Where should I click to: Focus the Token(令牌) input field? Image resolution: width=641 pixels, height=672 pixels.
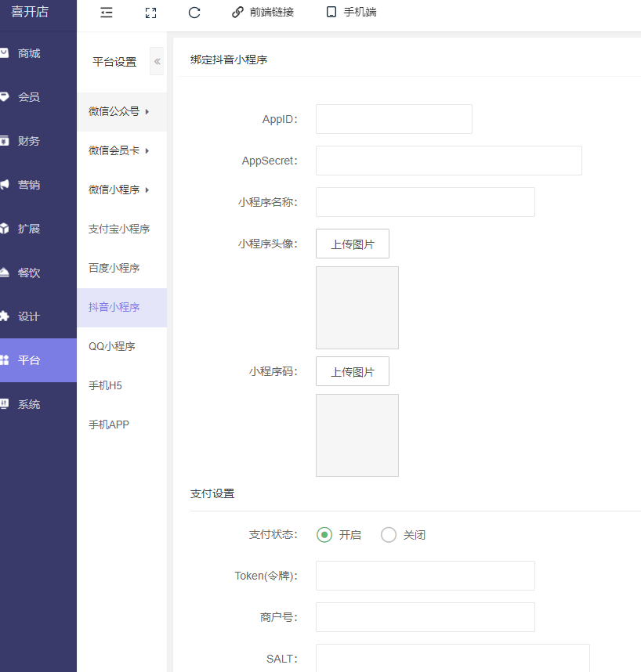[426, 576]
